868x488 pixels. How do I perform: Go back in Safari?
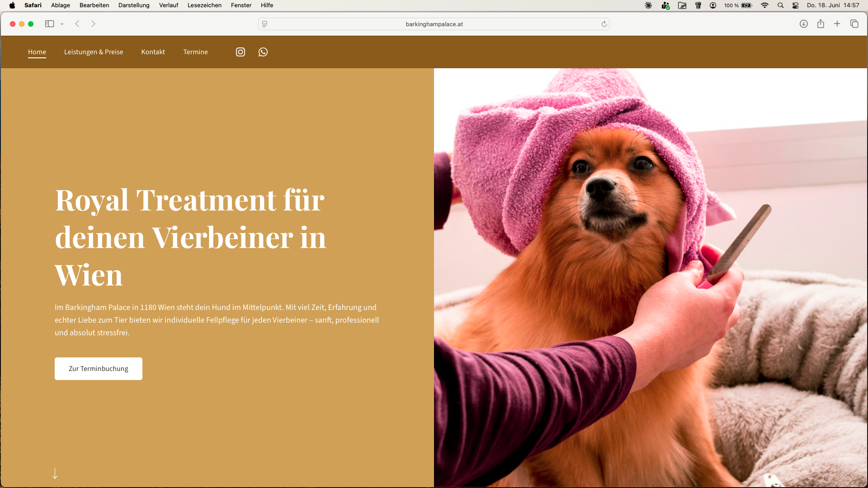pyautogui.click(x=77, y=24)
